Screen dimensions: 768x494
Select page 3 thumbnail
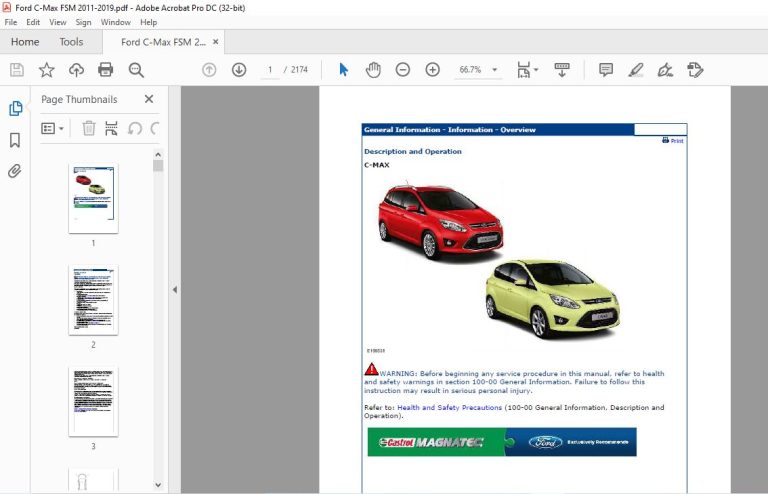point(94,401)
